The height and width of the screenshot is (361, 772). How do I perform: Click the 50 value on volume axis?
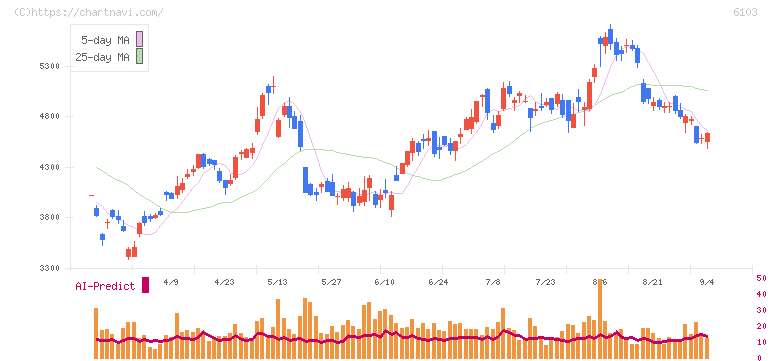761,278
